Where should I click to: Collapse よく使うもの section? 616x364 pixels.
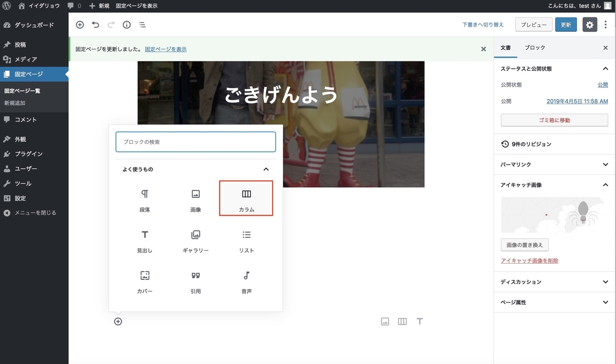point(196,169)
